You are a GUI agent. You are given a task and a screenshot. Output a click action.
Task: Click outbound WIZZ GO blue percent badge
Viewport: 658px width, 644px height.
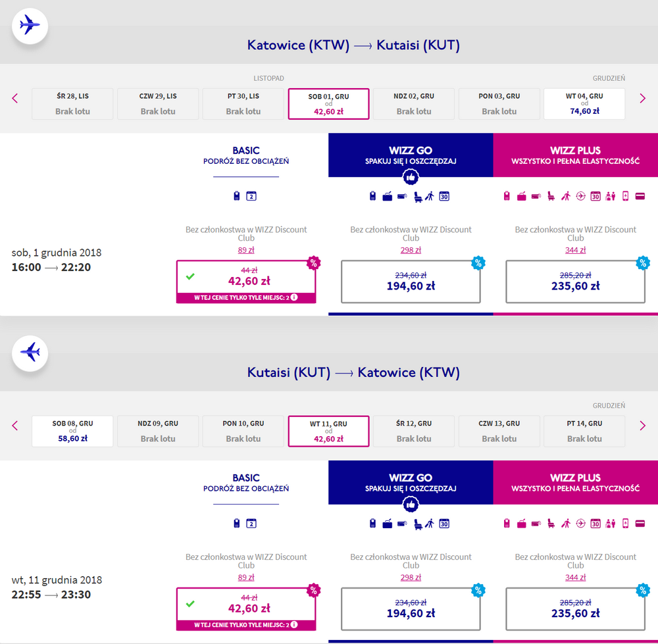478,263
